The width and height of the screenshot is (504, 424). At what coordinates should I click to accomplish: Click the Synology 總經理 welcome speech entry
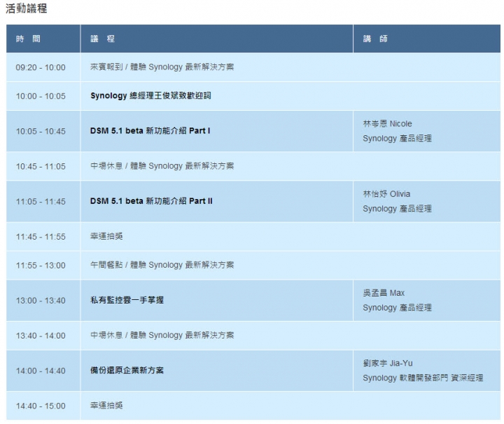click(150, 95)
